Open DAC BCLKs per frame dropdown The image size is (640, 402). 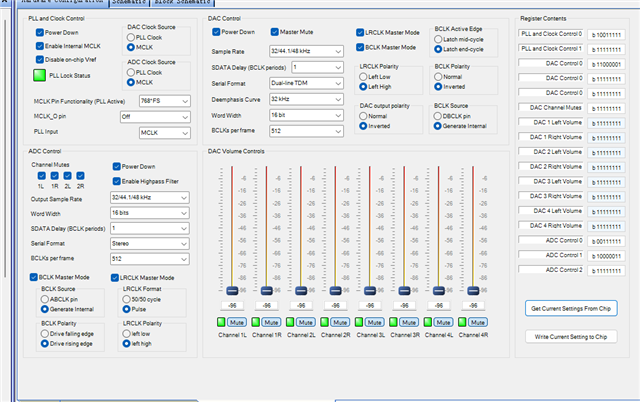click(x=306, y=131)
